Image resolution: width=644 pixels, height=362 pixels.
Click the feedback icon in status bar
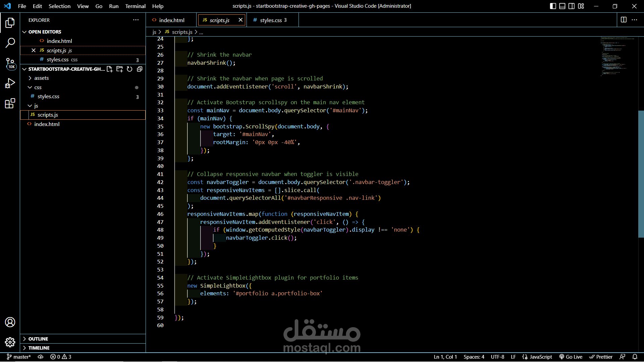point(623,357)
